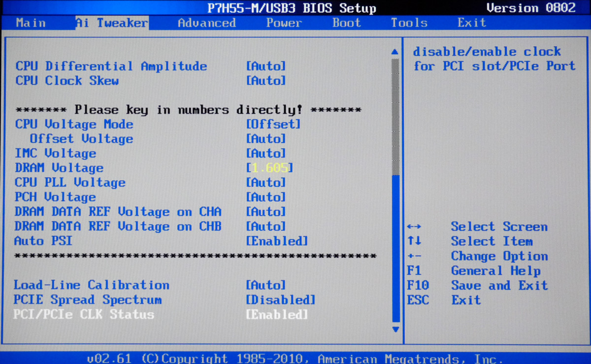This screenshot has height=364, width=591.
Task: Click the P7H55-M/USB3 BIOS Setup title
Action: click(x=292, y=8)
